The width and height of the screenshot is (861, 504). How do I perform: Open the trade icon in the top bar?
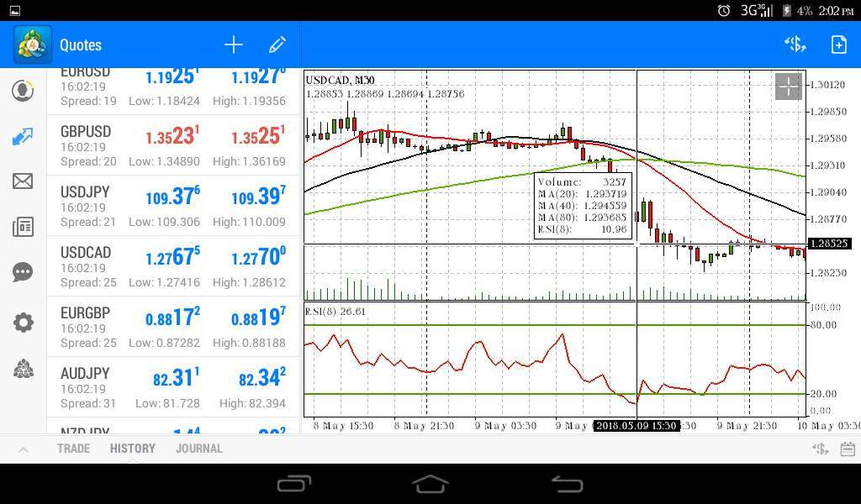tap(795, 45)
